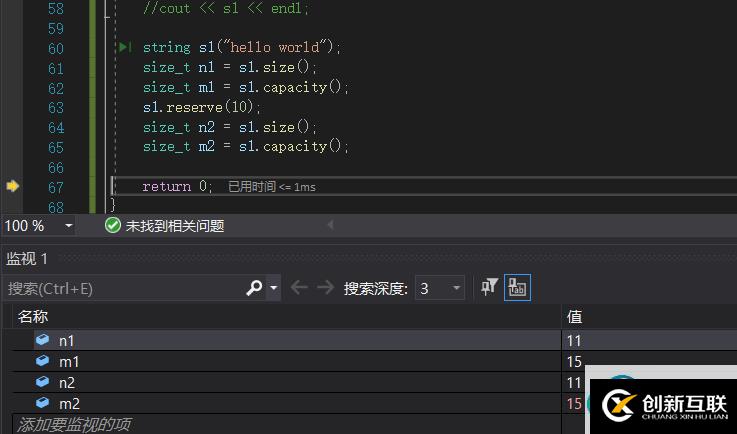Image resolution: width=737 pixels, height=434 pixels.
Task: Click the 名称 column header
Action: pos(33,316)
